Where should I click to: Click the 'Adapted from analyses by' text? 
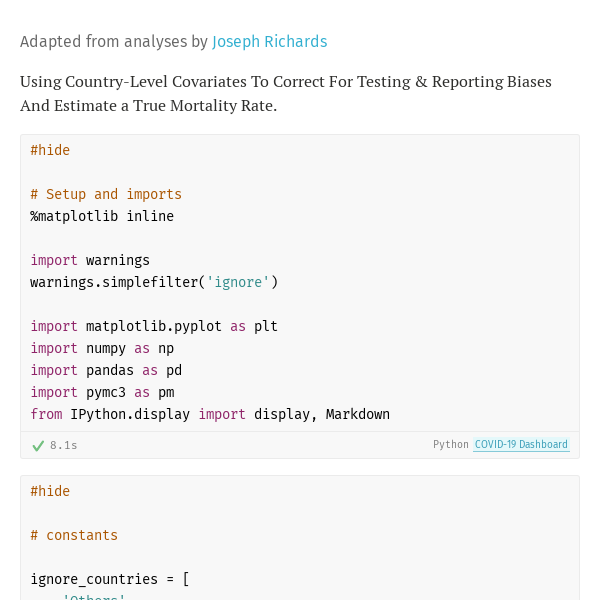(114, 42)
